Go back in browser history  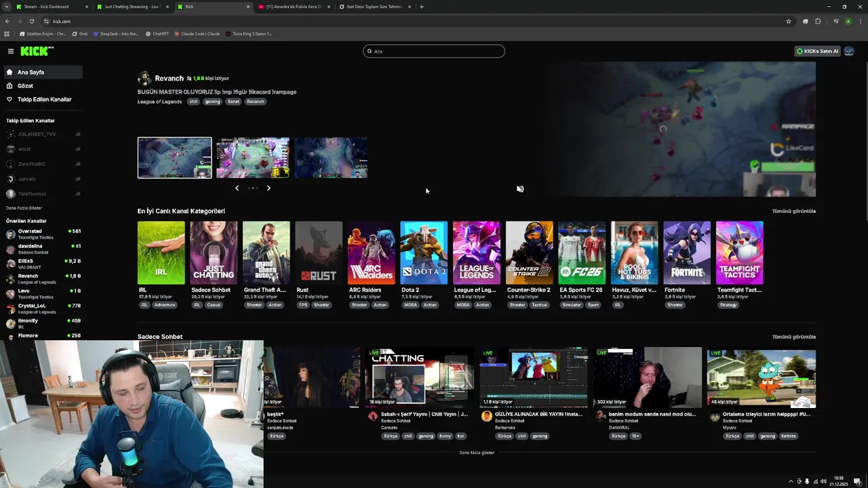tap(7, 21)
